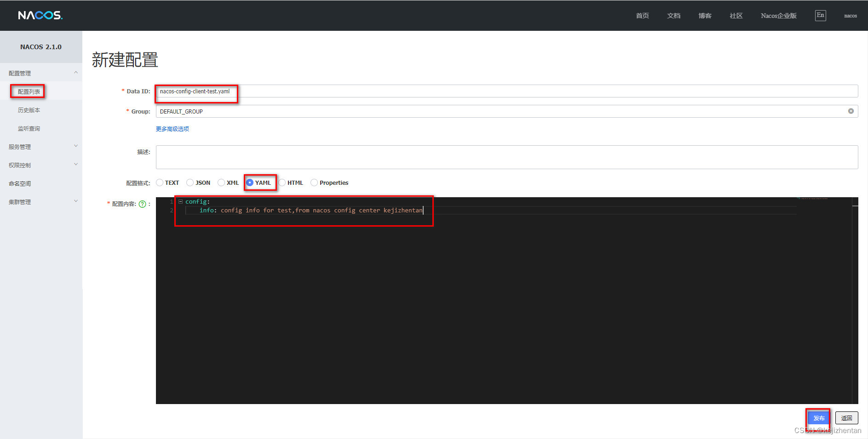Focus the Data ID input field
Viewport: 868px width, 439px height.
507,91
